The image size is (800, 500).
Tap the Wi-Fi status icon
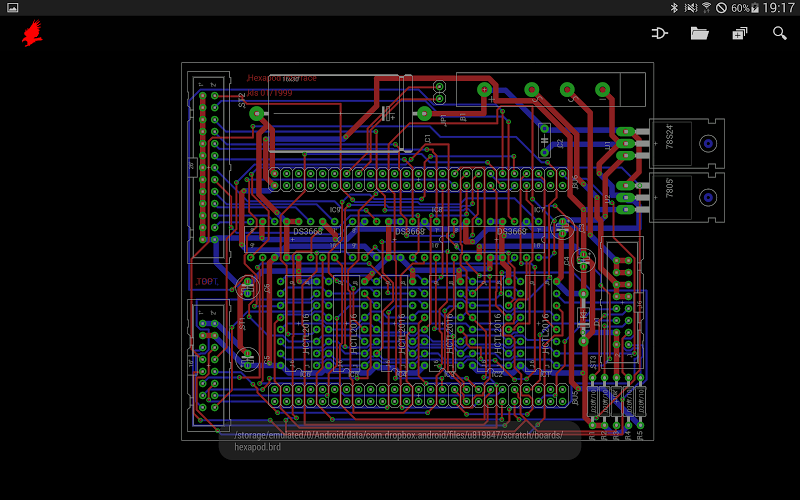coord(706,8)
